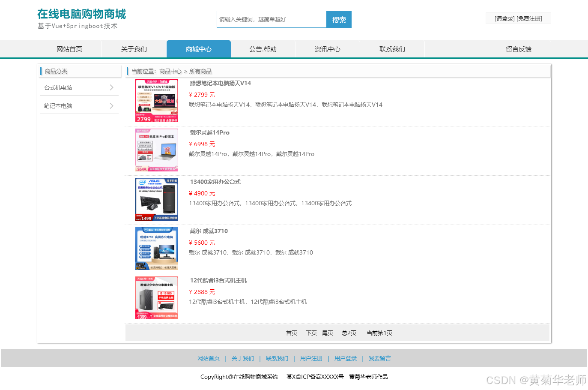The width and height of the screenshot is (588, 390).
Task: Open thumbnail of 12代酷睿i3台式机主机
Action: coord(157,298)
